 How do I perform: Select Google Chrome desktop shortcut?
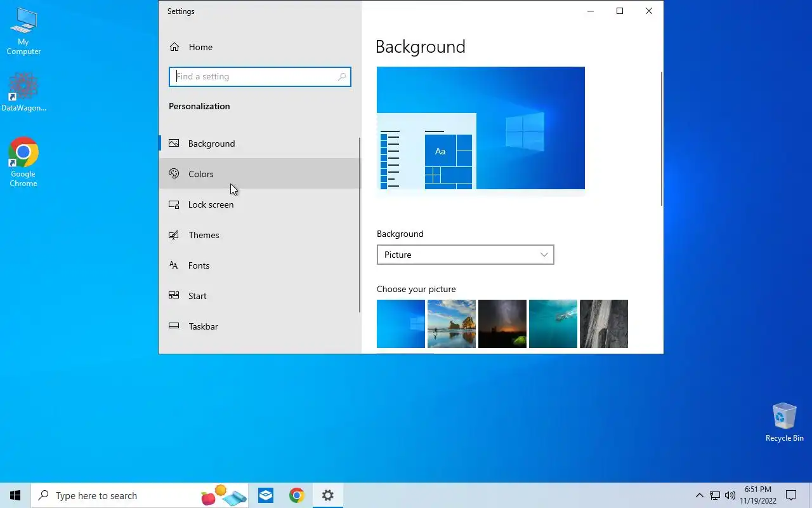[x=23, y=163]
